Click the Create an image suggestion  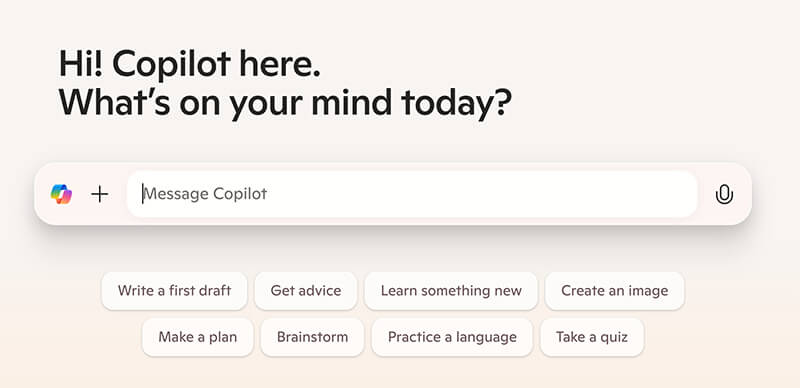coord(614,291)
